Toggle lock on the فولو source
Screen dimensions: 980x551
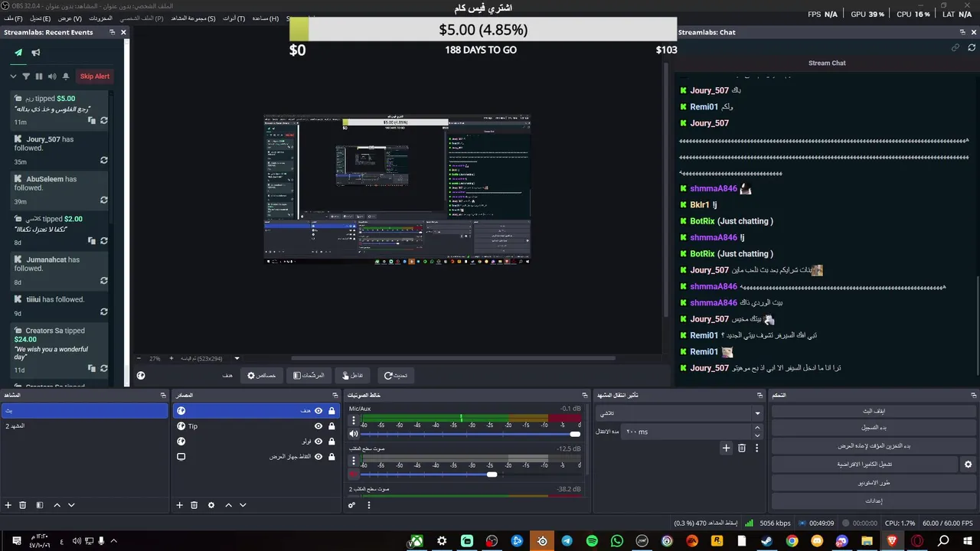pos(332,442)
